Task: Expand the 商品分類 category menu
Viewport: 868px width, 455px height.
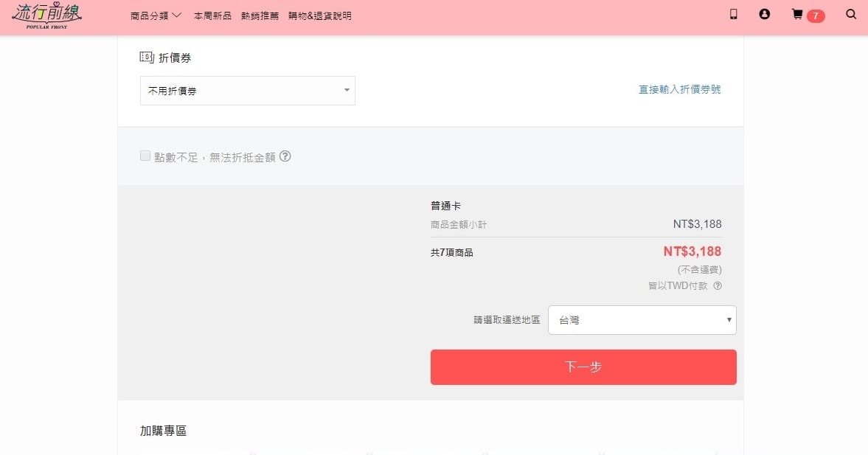Action: tap(153, 14)
